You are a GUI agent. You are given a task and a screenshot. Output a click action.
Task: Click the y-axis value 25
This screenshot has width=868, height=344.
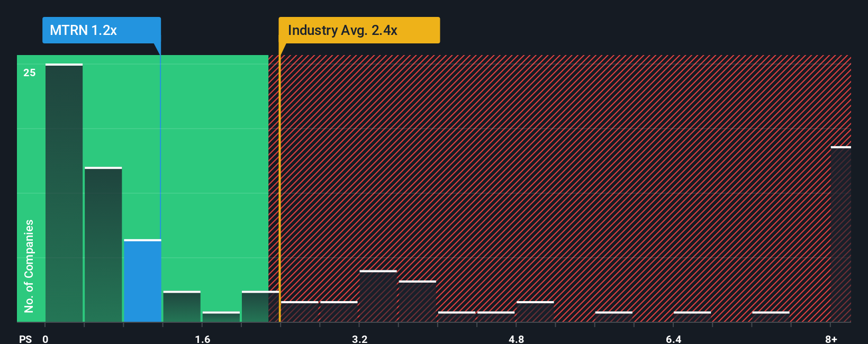point(30,73)
